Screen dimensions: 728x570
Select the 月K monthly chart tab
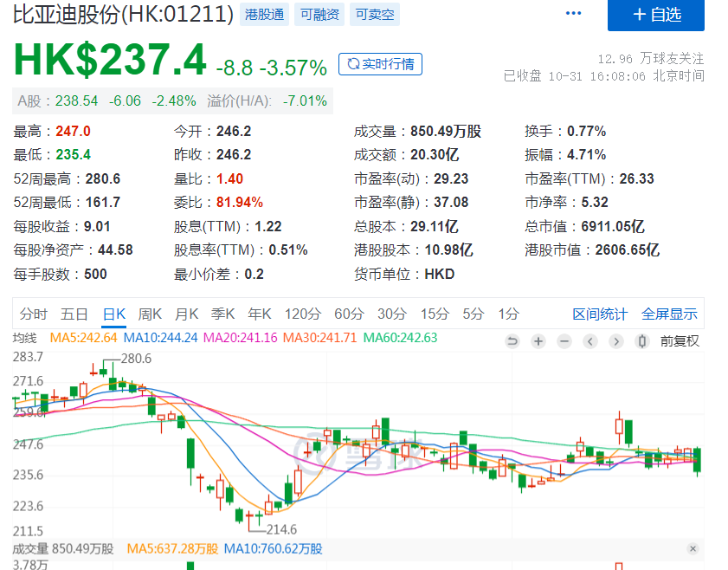tap(187, 314)
